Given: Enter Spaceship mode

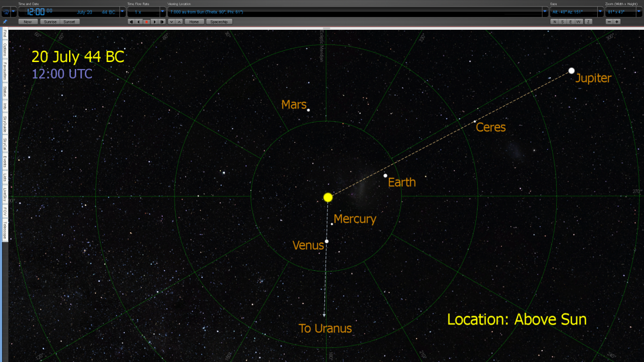Looking at the screenshot, I should coord(219,22).
